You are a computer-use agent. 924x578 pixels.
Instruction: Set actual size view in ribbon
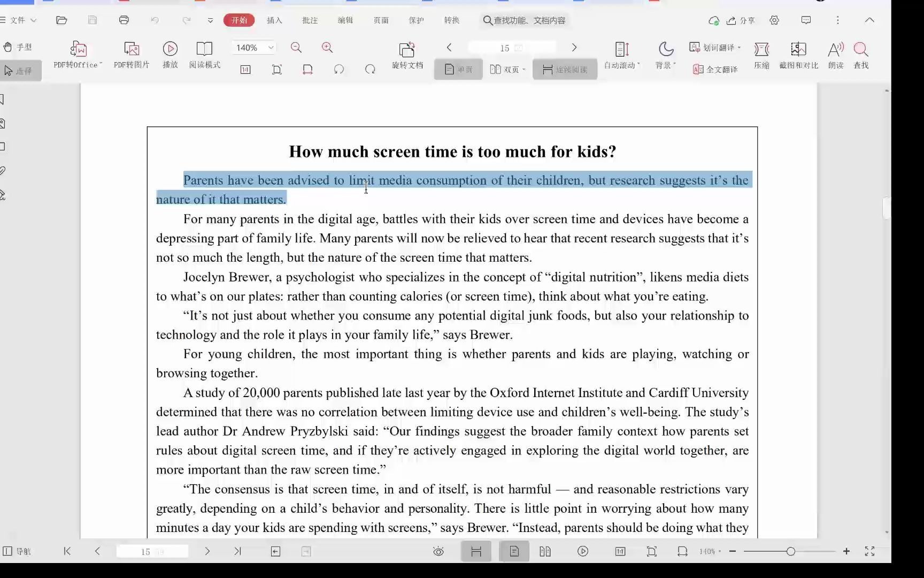(x=245, y=70)
